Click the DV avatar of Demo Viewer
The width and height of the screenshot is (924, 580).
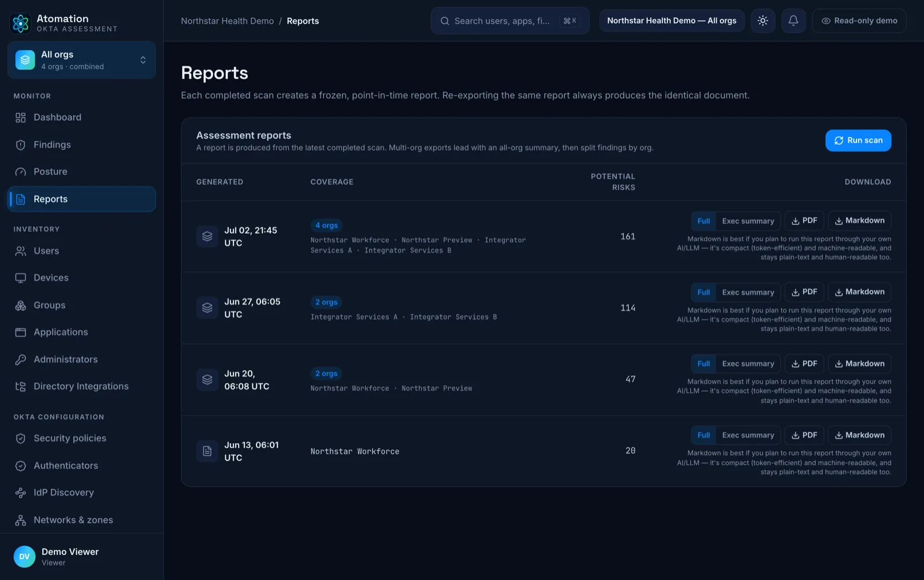click(x=24, y=556)
